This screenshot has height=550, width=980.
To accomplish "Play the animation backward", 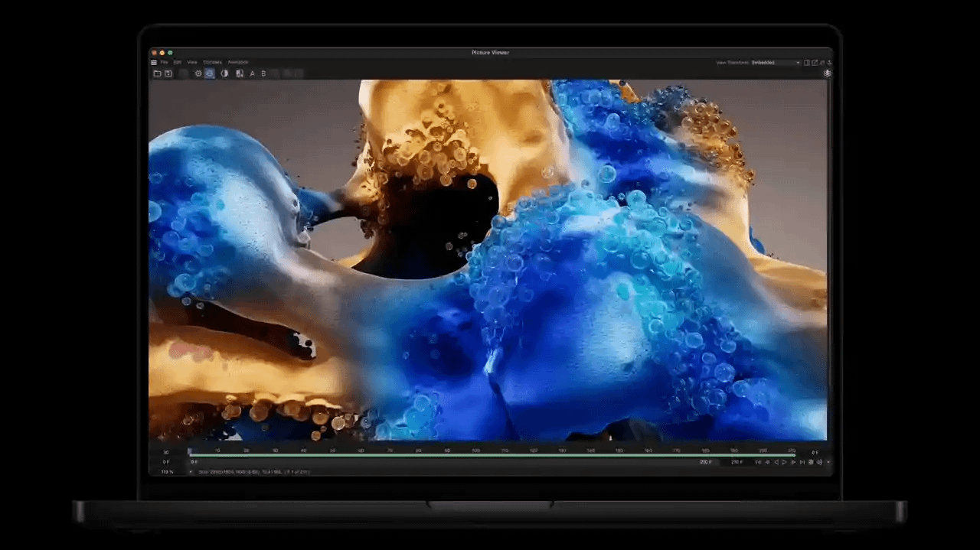I will pos(776,462).
